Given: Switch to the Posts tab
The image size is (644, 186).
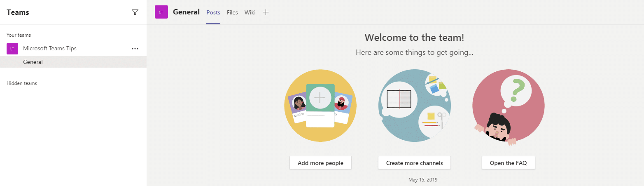Looking at the screenshot, I should tap(213, 12).
